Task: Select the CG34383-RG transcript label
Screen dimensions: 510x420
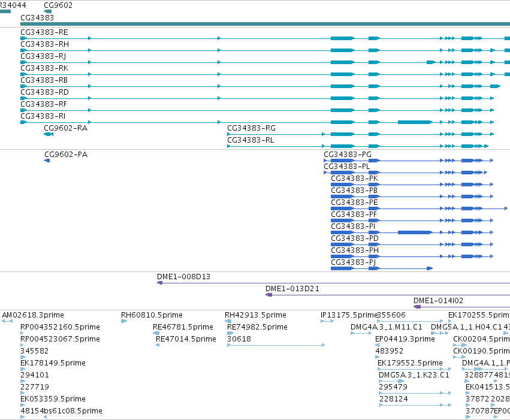Action: pyautogui.click(x=252, y=128)
